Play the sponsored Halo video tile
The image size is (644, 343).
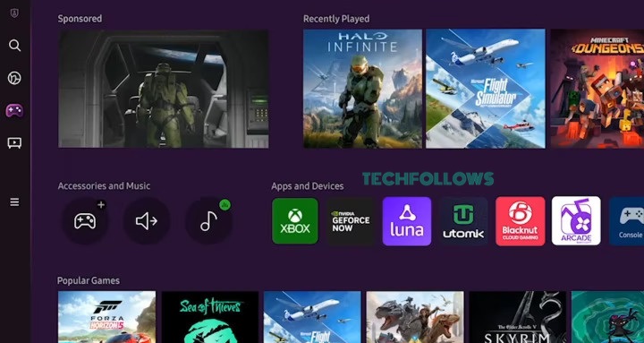click(x=164, y=89)
